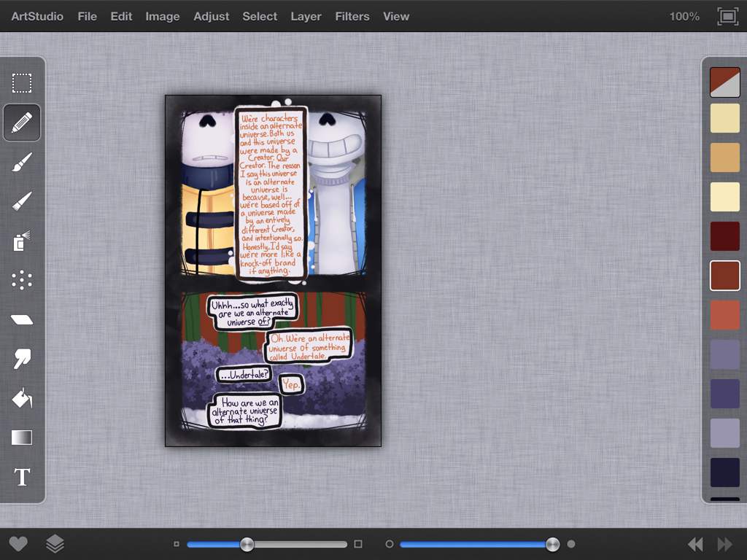Choose the Wet Paint brush tool
Screen dimensions: 747x560
pos(22,201)
